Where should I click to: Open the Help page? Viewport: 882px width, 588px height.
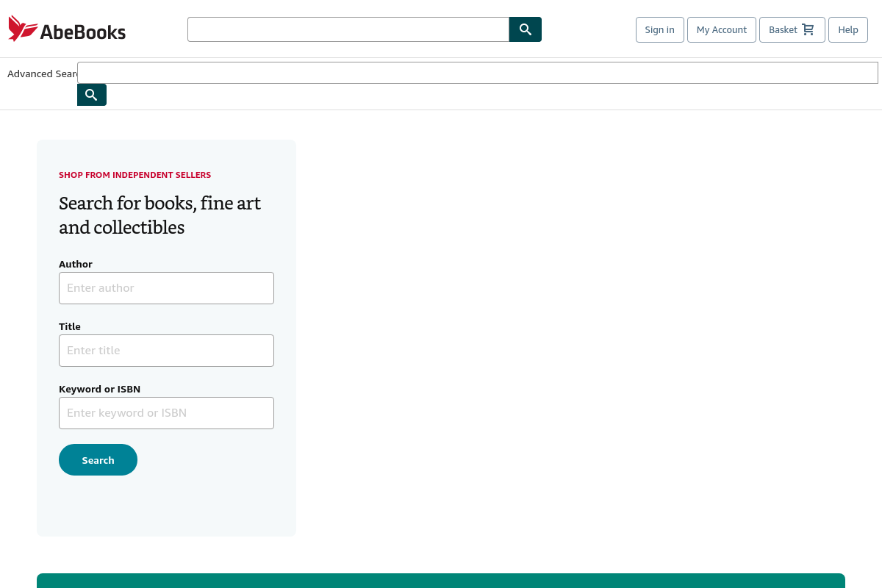click(848, 29)
